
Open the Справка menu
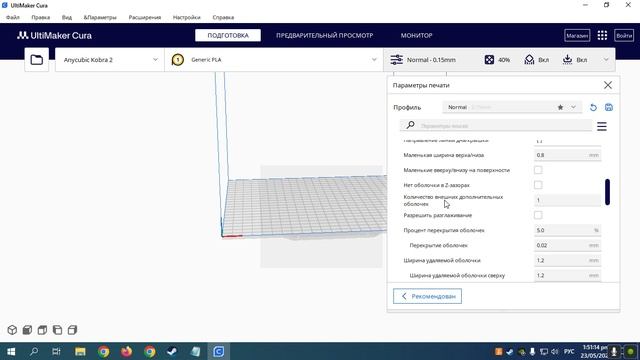[223, 17]
